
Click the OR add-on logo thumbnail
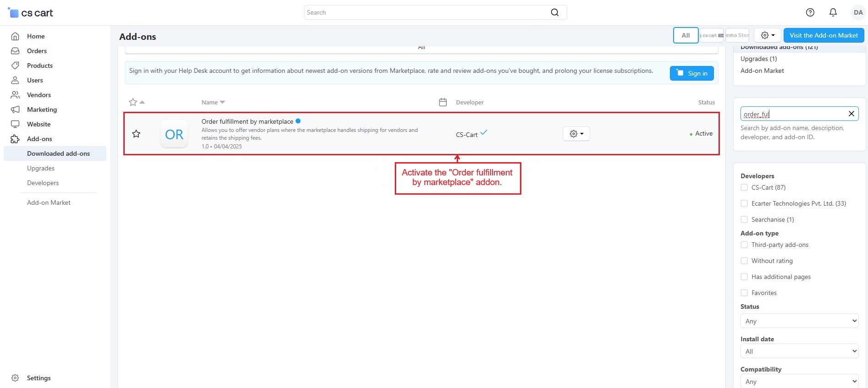174,134
